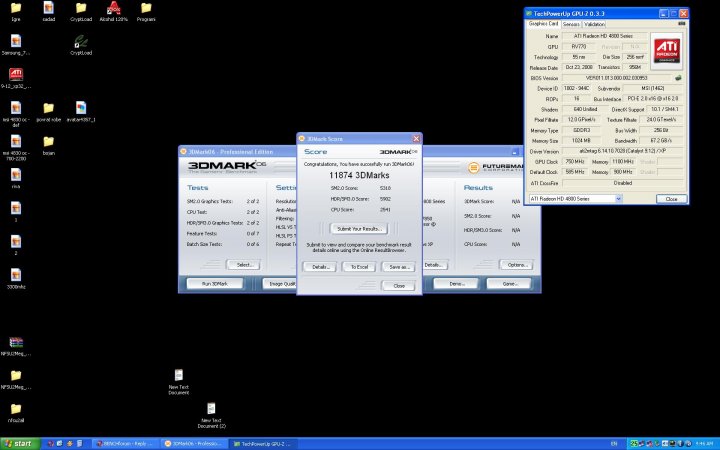Image resolution: width=720 pixels, height=450 pixels.
Task: Open the Programi folder on desktop
Action: pyautogui.click(x=146, y=8)
